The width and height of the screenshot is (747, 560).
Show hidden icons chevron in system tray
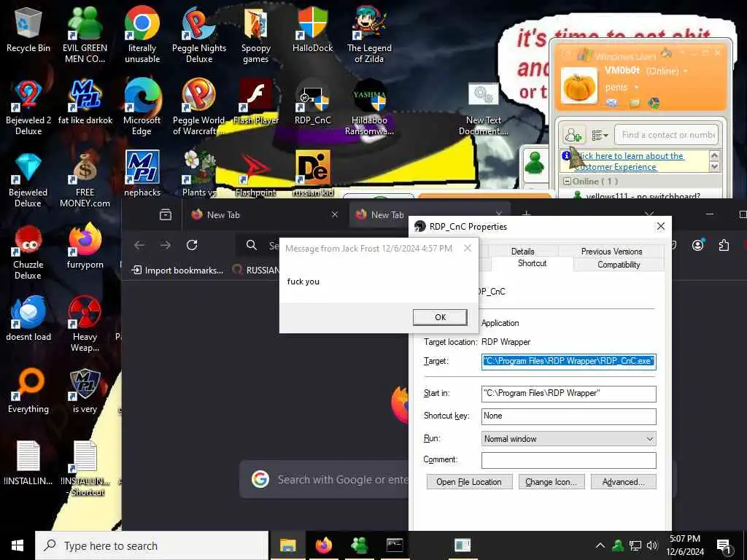600,545
